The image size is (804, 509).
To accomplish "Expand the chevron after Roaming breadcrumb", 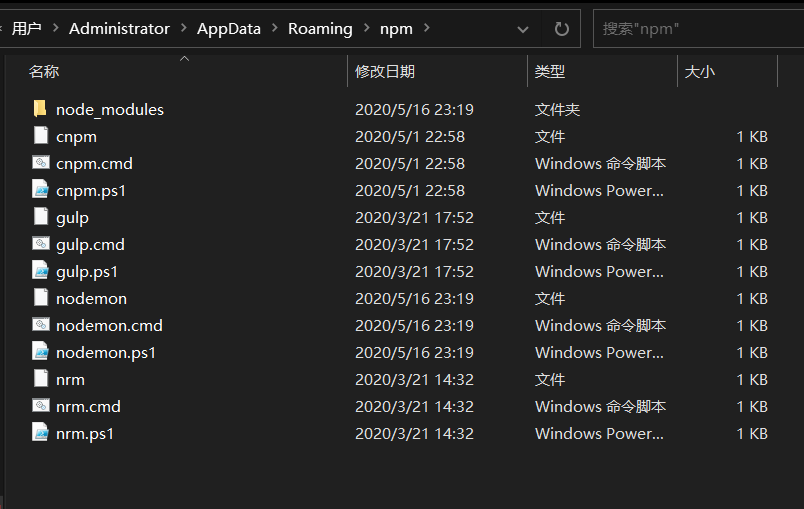I will click(366, 28).
